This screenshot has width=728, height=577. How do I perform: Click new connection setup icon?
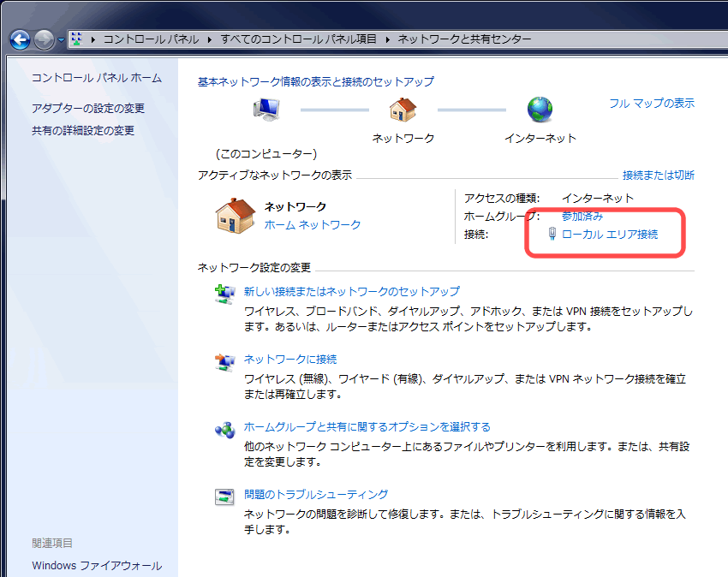[225, 294]
